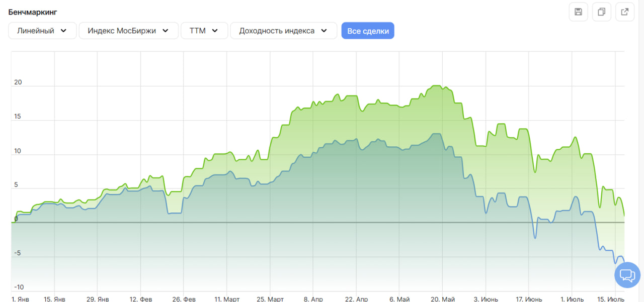644x302 pixels.
Task: Click the 1. Июль axis label
Action: tap(572, 299)
